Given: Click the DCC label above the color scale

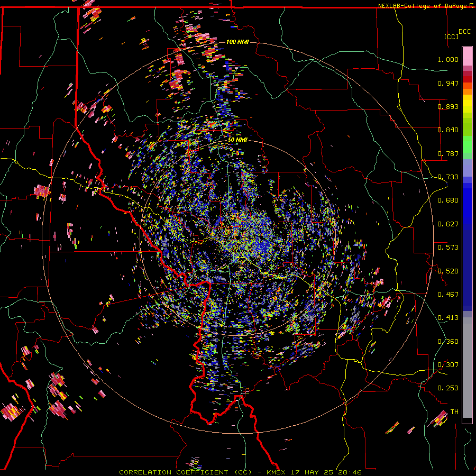Looking at the screenshot, I should point(464,32).
